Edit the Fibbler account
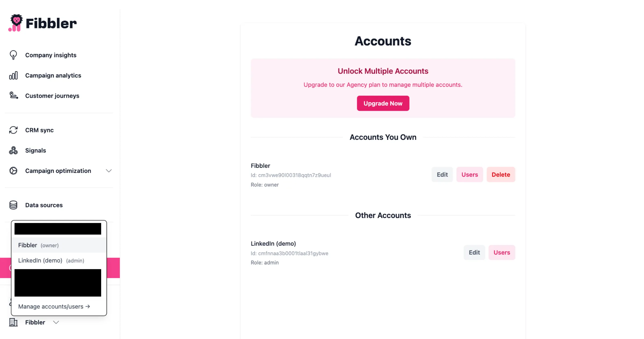 [442, 174]
